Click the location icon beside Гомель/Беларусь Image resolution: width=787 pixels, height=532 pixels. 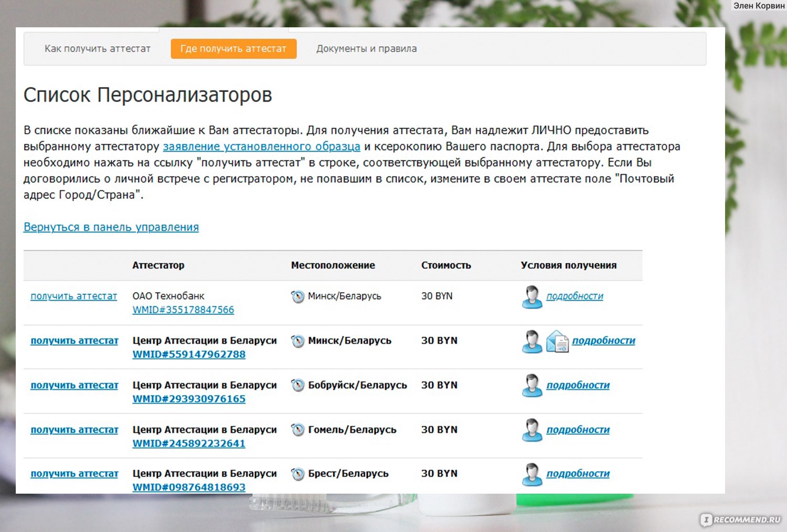tap(297, 430)
